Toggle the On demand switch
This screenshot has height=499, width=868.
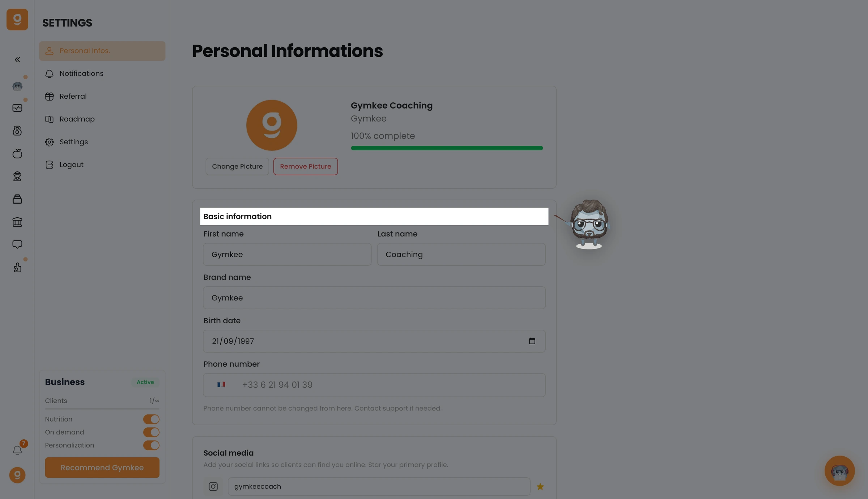151,432
